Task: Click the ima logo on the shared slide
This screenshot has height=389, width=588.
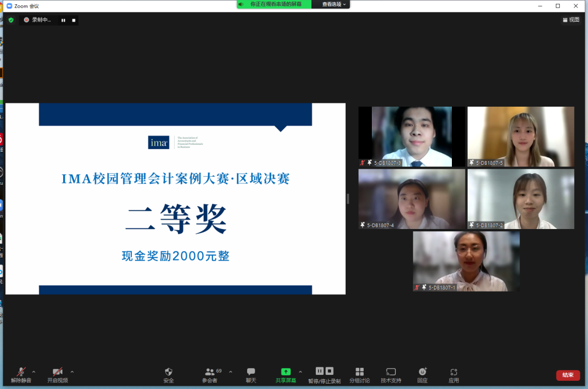Action: click(x=158, y=143)
